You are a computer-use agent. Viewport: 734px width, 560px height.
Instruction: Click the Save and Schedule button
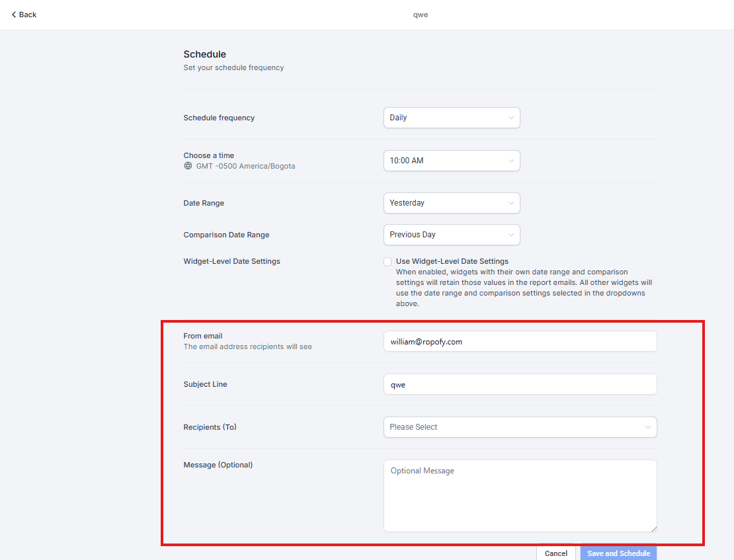tap(618, 553)
